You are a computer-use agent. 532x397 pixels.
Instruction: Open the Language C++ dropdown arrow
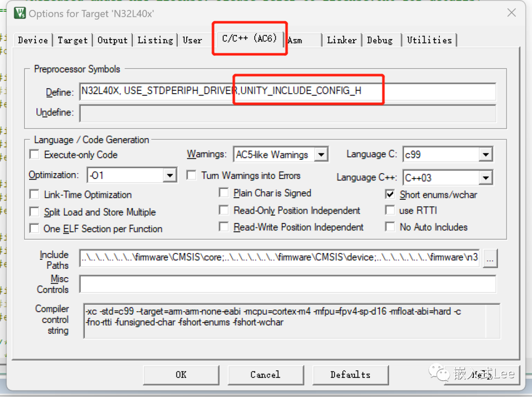(x=486, y=178)
